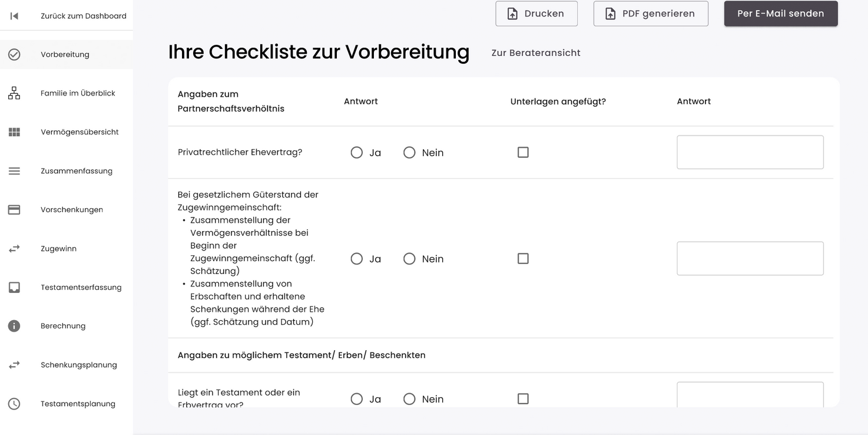
Task: Select Nein for the Zugewinngemeinschaft row
Action: [409, 259]
